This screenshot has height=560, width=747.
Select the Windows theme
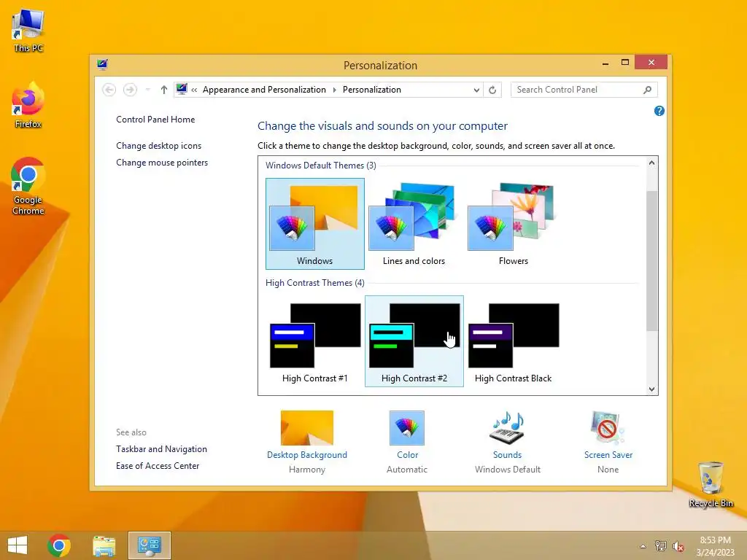coord(315,224)
